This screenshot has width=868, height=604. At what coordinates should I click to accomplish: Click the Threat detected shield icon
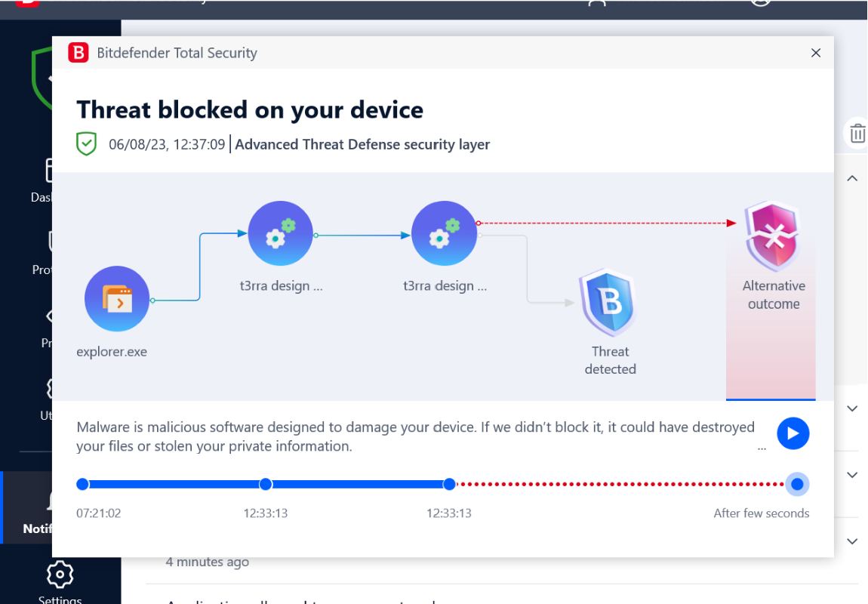pyautogui.click(x=609, y=302)
